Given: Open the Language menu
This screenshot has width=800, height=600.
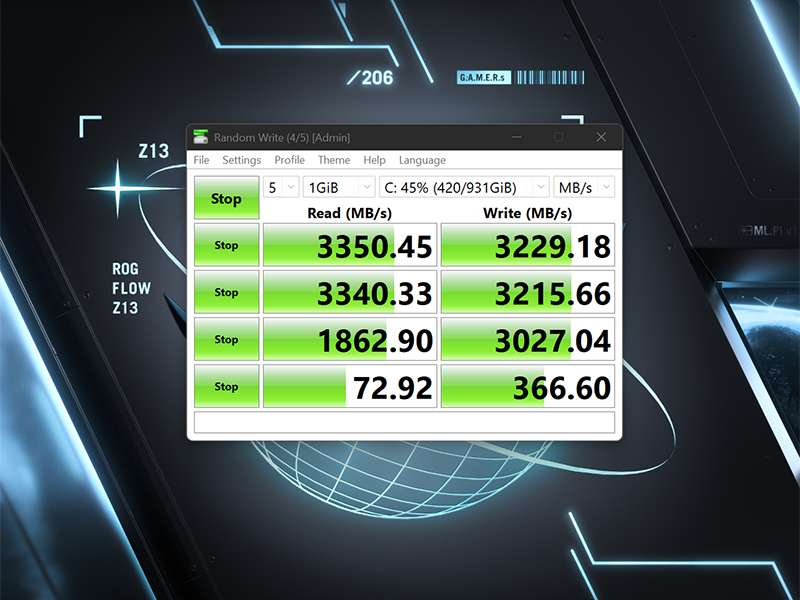Looking at the screenshot, I should pyautogui.click(x=422, y=160).
